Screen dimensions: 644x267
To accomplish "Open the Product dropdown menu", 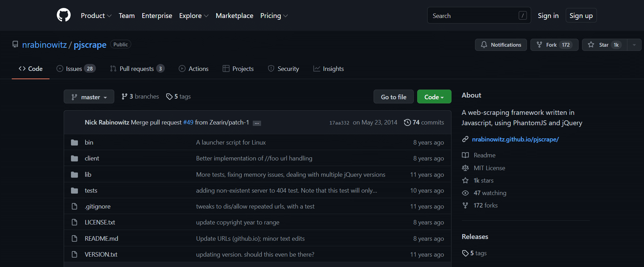I will point(96,16).
